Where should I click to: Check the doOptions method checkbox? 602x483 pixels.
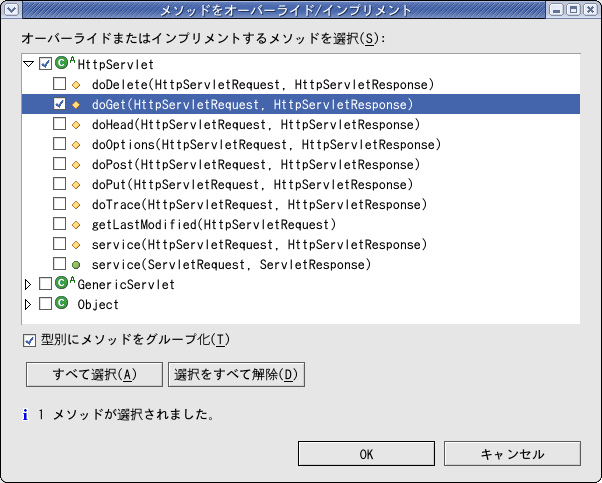coord(59,144)
